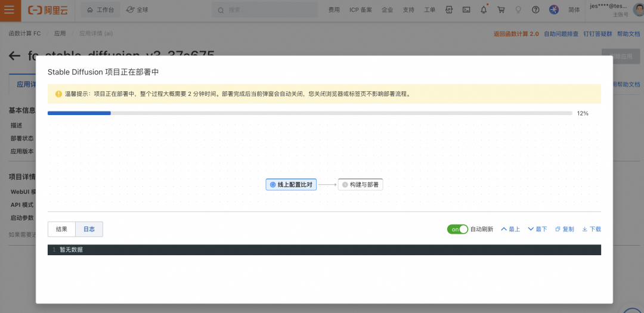This screenshot has width=644, height=313.
Task: Click the Alibaba Cloud logo
Action: click(x=48, y=10)
